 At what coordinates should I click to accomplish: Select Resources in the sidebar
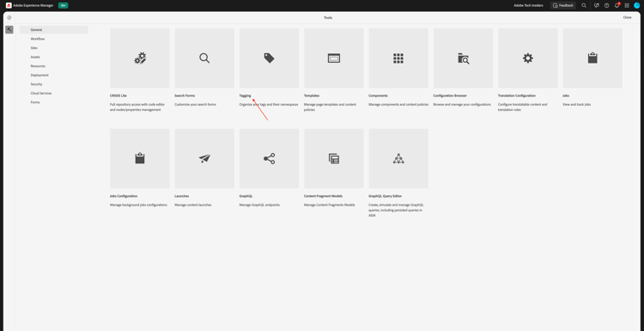(x=38, y=66)
